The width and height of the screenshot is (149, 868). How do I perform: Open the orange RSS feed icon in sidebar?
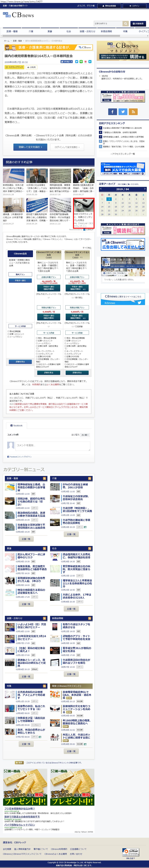click(x=133, y=112)
